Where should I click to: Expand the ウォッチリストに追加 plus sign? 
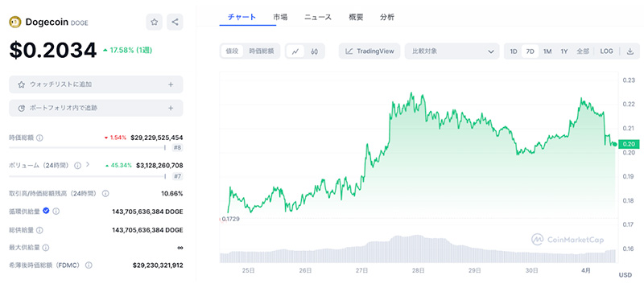click(x=171, y=84)
